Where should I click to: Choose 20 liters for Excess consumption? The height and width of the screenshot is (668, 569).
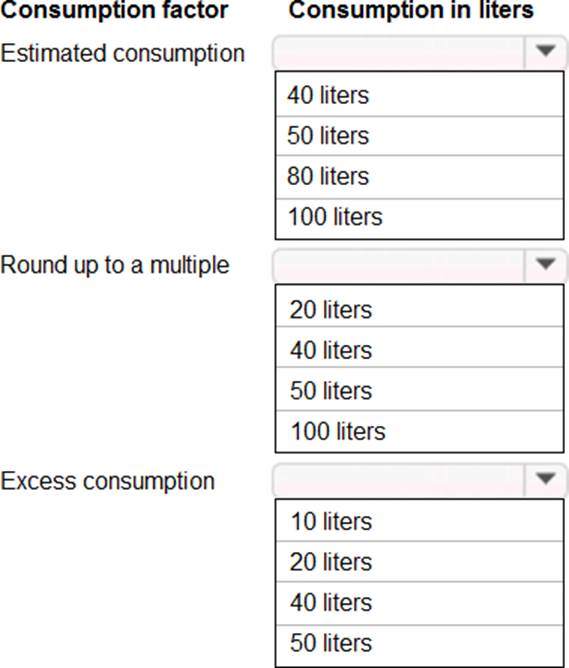pyautogui.click(x=420, y=561)
